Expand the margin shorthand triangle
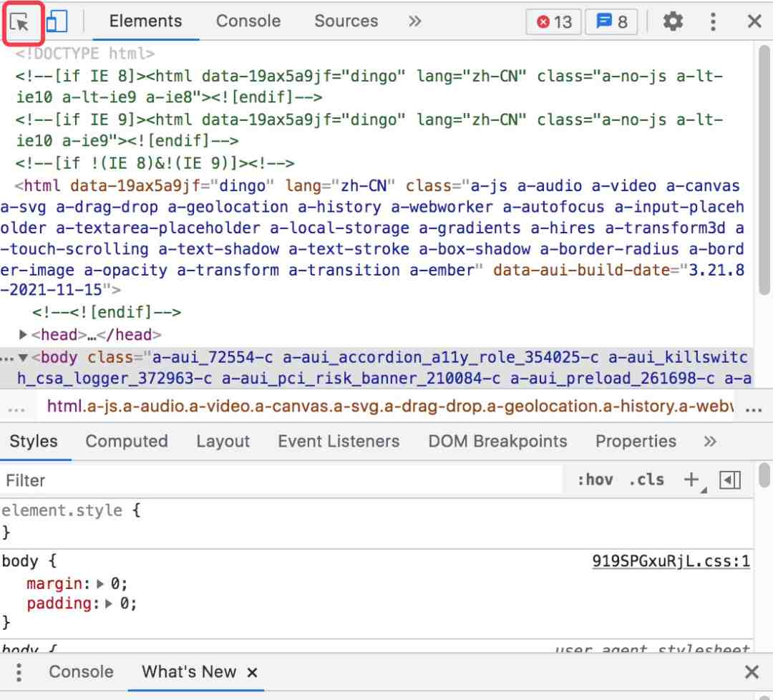Screen dimensions: 773x700 click(100, 584)
